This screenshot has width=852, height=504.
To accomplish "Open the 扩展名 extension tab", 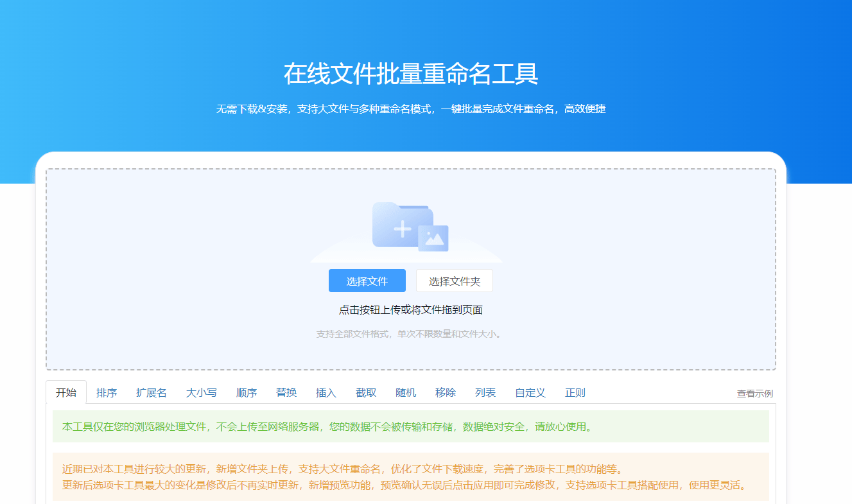I will 152,392.
